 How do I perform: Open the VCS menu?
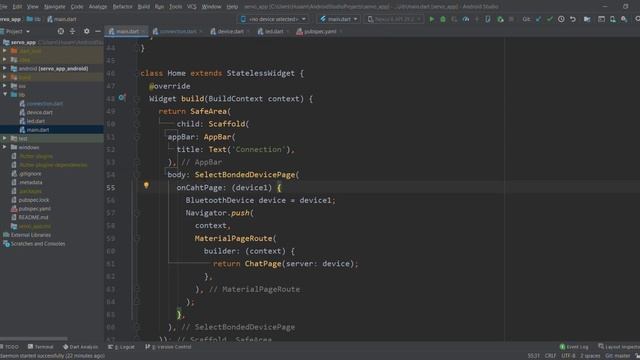(x=192, y=7)
